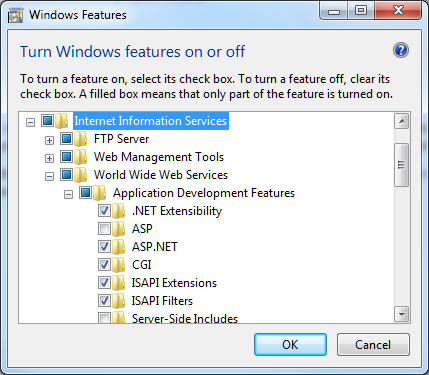Click the Web Management Tools folder icon
This screenshot has height=375, width=429.
click(81, 157)
